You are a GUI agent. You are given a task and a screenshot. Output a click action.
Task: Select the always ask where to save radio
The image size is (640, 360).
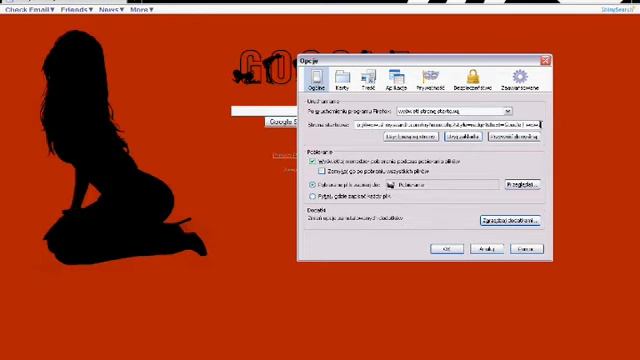coord(312,196)
